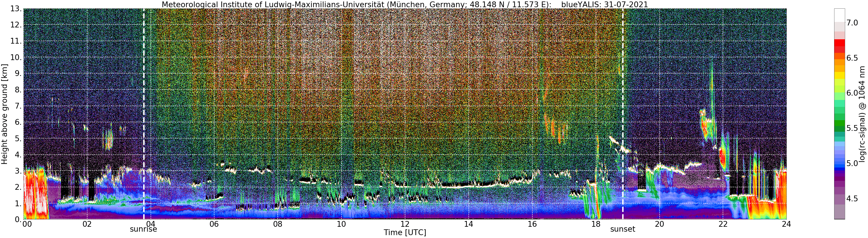Click the height axis tick '13.'
The image size is (868, 238).
coord(16,8)
